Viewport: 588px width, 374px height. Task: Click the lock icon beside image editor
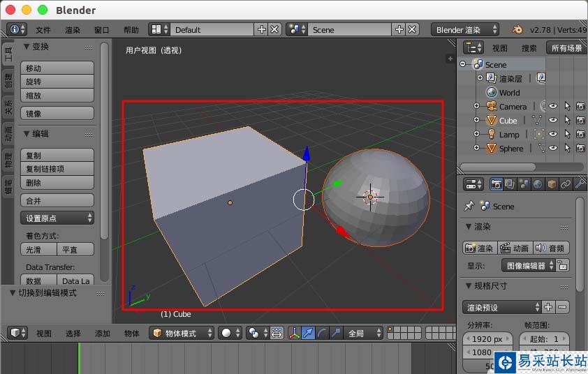pyautogui.click(x=563, y=265)
